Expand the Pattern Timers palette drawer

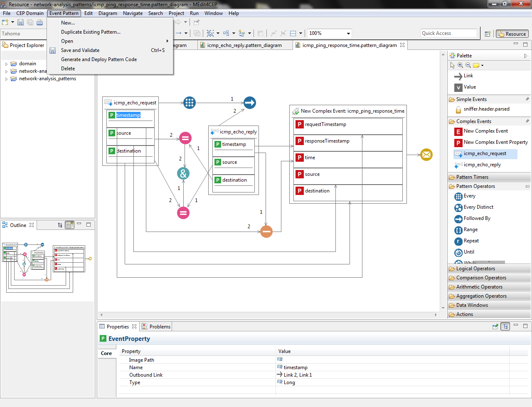[489, 177]
